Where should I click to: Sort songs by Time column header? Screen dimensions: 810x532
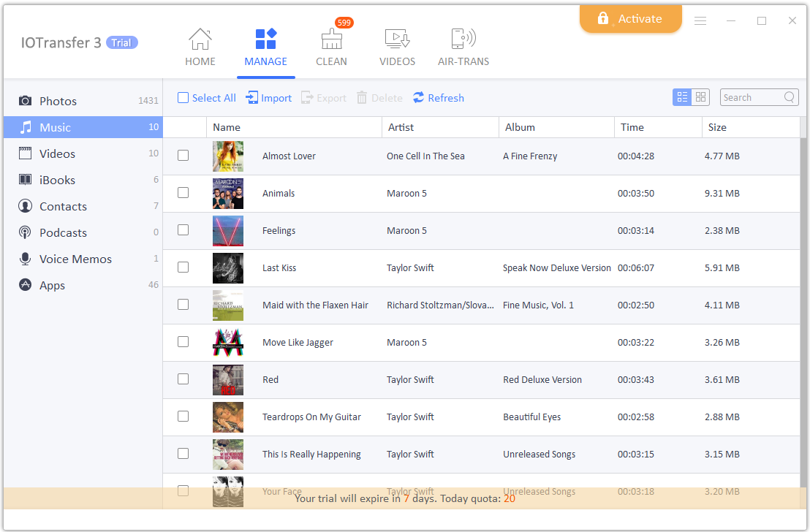pos(632,127)
